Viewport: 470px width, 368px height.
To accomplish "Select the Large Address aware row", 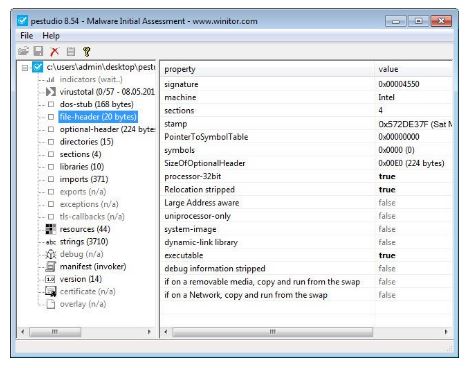I will coord(307,203).
